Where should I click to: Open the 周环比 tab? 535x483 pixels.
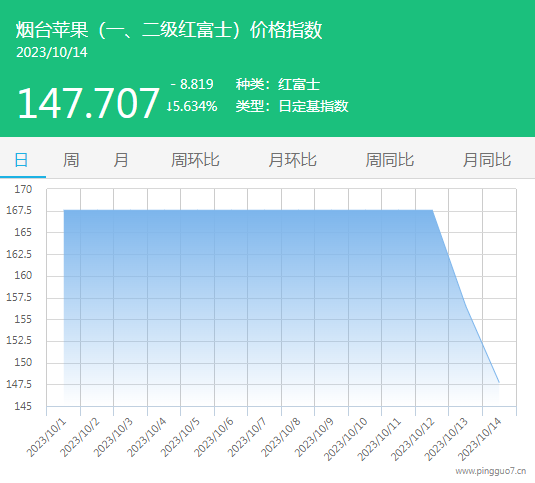[x=195, y=160]
